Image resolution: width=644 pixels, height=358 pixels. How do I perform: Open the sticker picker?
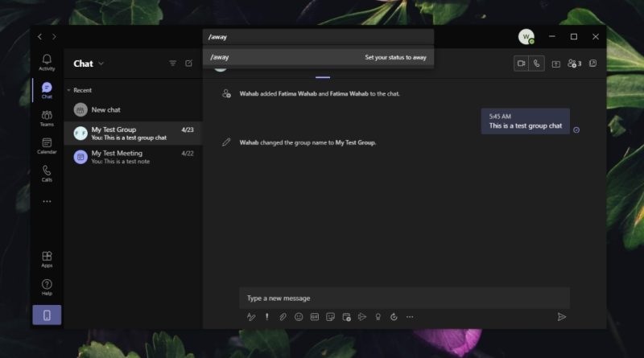[x=330, y=317]
